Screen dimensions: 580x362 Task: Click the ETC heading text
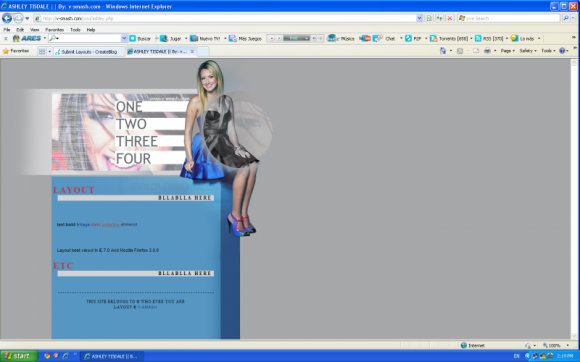point(63,265)
